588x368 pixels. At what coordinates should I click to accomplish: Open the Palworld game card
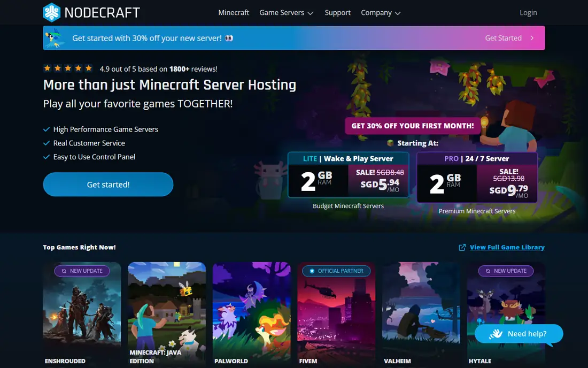pos(251,315)
